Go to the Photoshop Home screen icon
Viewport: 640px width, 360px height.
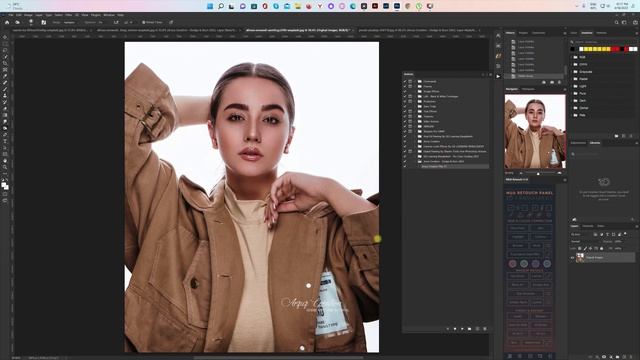tap(7, 22)
